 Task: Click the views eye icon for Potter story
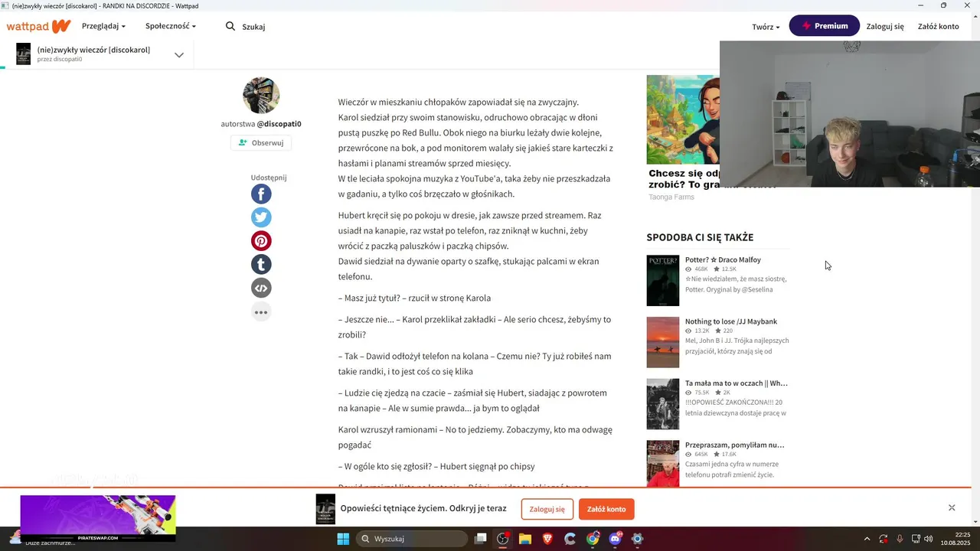(688, 269)
